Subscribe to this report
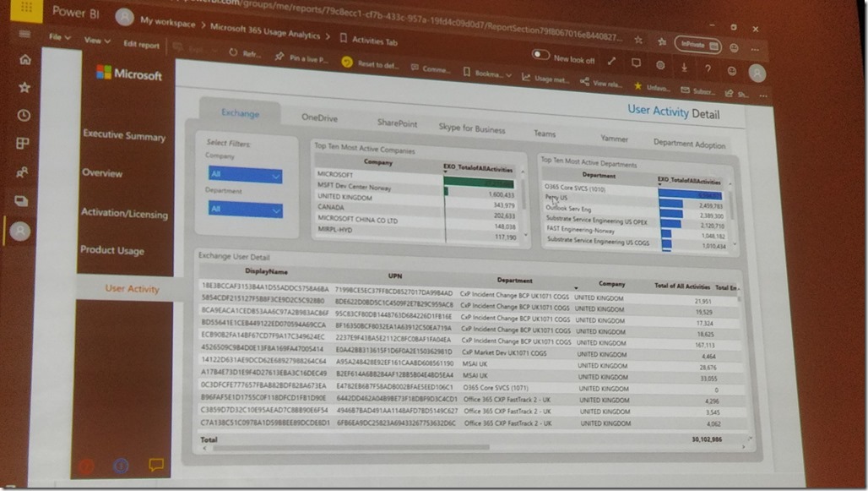Image resolution: width=868 pixels, height=491 pixels. coord(697,90)
